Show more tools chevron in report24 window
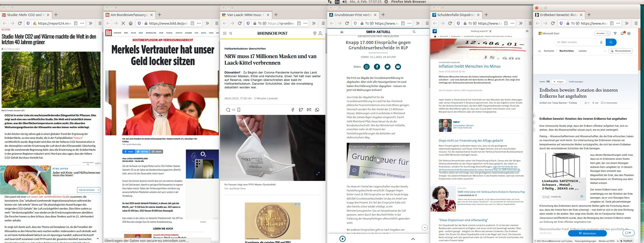 (x=91, y=23)
